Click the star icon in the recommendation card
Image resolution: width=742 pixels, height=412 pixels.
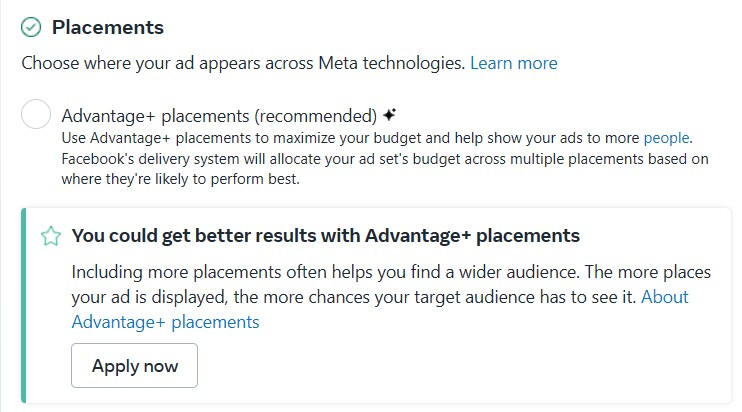tap(49, 236)
